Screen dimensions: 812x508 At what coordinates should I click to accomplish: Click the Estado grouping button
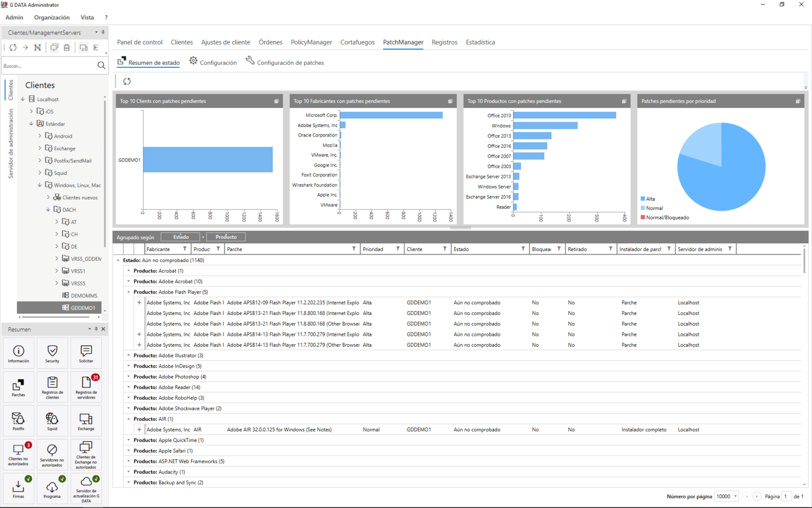[180, 237]
